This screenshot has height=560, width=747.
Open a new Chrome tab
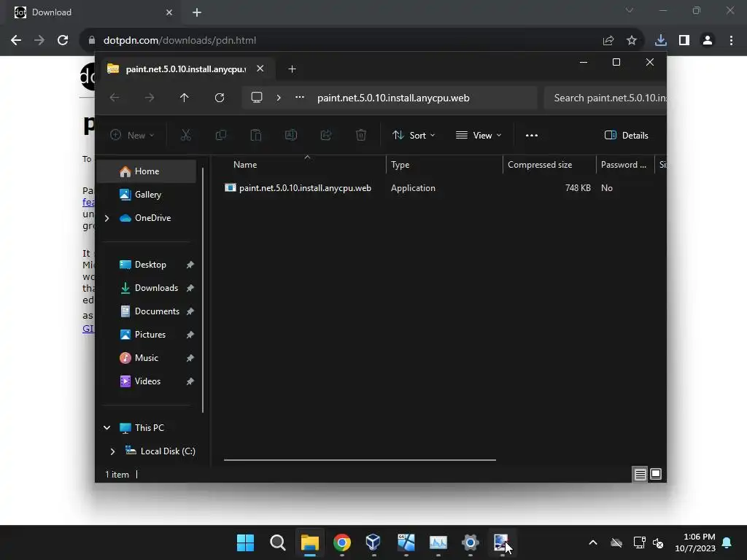tap(197, 12)
